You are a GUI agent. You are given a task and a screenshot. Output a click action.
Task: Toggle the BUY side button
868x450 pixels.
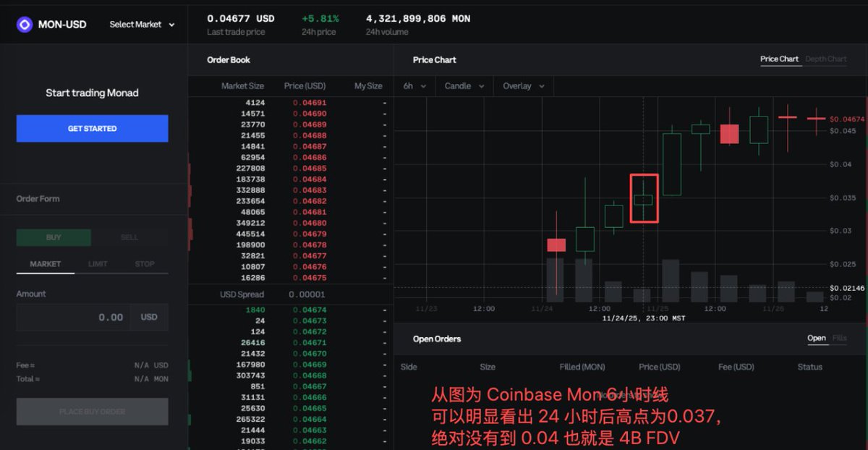click(54, 237)
